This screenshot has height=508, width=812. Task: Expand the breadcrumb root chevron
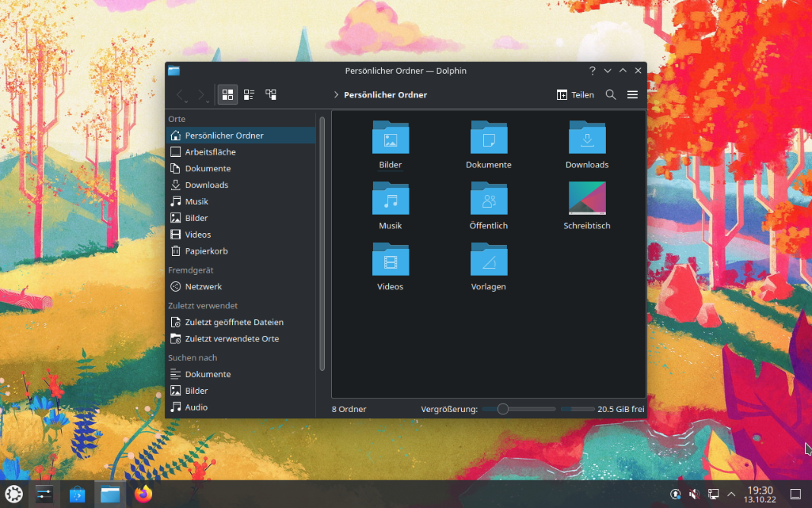pyautogui.click(x=336, y=94)
